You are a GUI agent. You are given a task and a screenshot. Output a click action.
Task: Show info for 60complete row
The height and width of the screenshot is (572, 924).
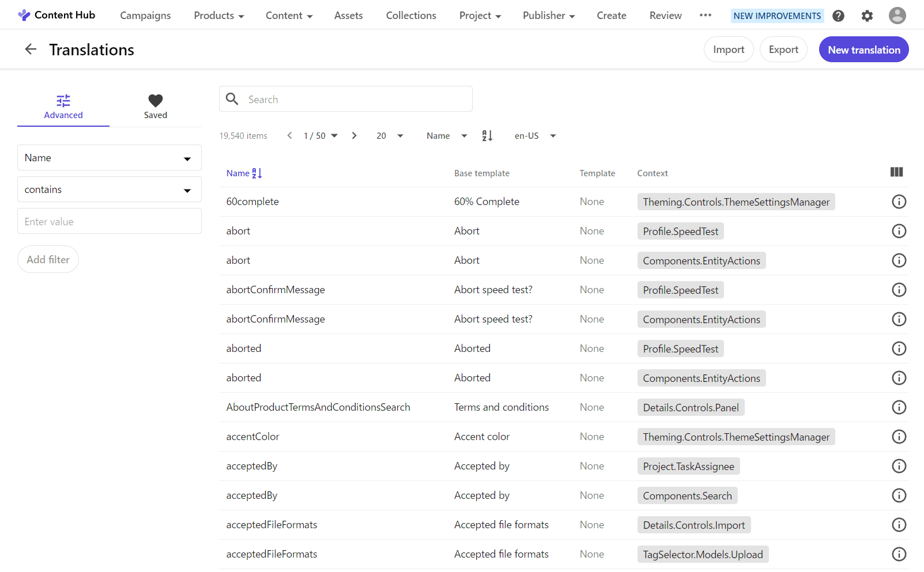(899, 202)
